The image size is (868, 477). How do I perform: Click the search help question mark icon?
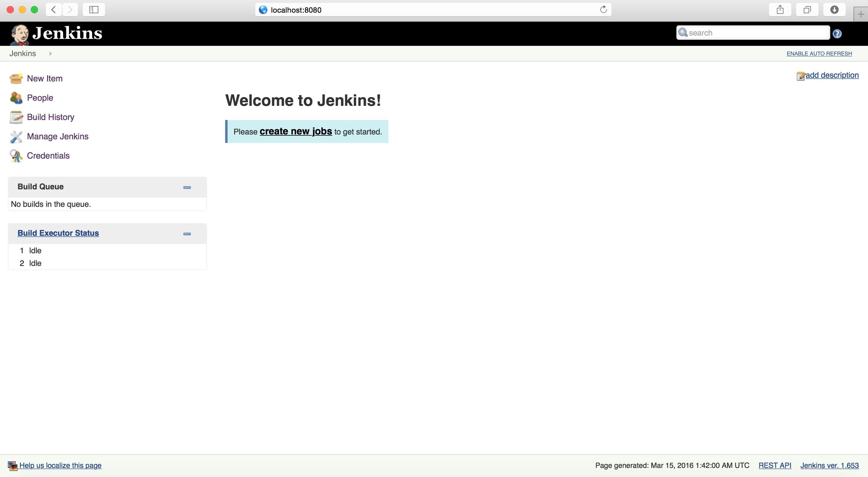[x=837, y=34]
